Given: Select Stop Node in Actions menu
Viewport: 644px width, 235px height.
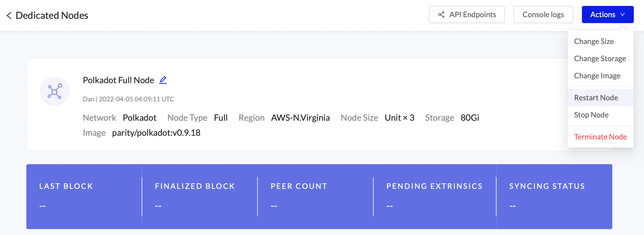Looking at the screenshot, I should tap(591, 115).
